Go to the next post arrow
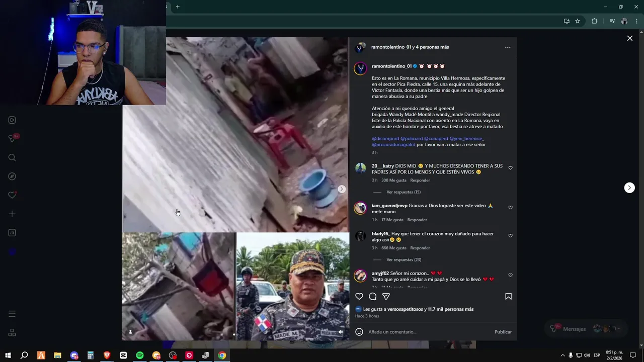The height and width of the screenshot is (362, 644). [x=629, y=188]
